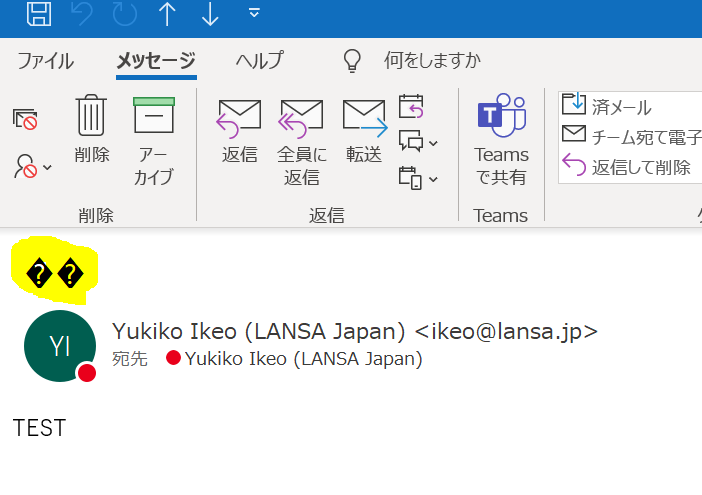
Task: Go to next item with down arrow
Action: (210, 14)
